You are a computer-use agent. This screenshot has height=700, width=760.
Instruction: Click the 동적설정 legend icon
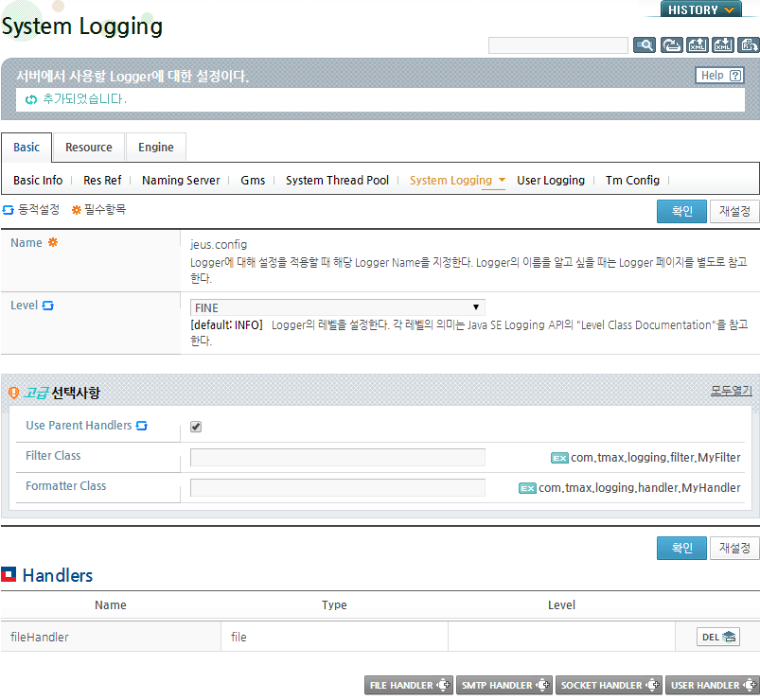(9, 210)
